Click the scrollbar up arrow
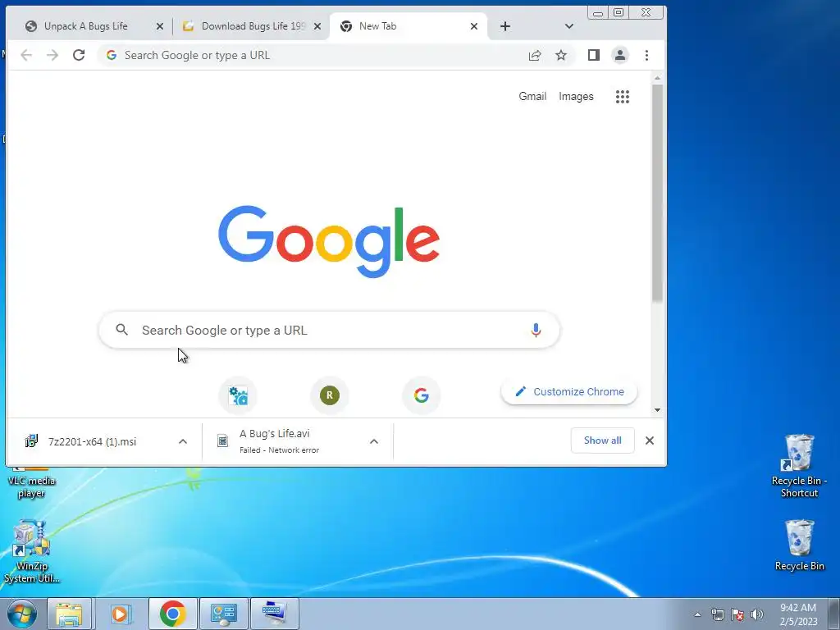840x630 pixels. pyautogui.click(x=657, y=78)
